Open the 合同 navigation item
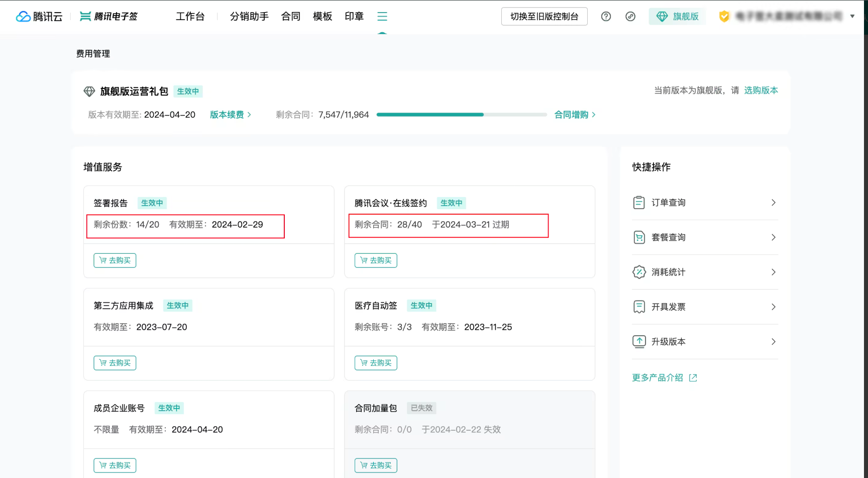 (x=291, y=17)
